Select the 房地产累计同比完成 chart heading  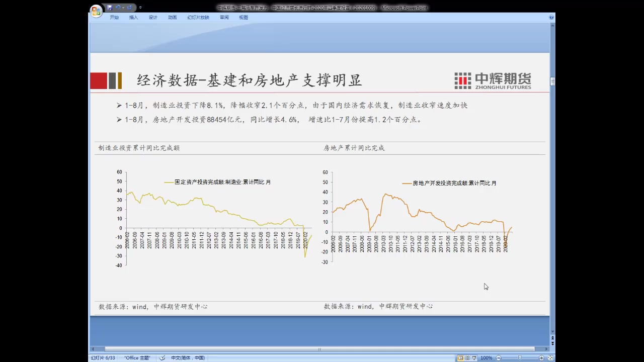pyautogui.click(x=354, y=148)
